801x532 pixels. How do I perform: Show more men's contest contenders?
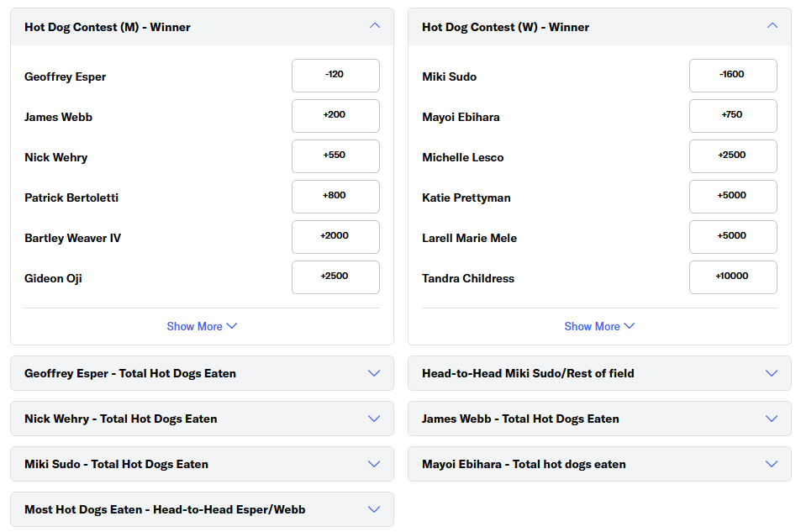pyautogui.click(x=202, y=326)
